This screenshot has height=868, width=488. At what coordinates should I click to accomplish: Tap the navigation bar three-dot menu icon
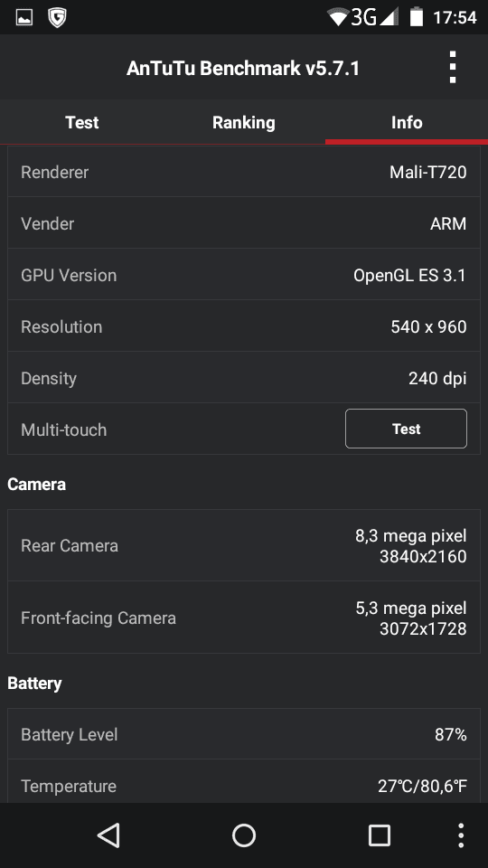tap(461, 835)
